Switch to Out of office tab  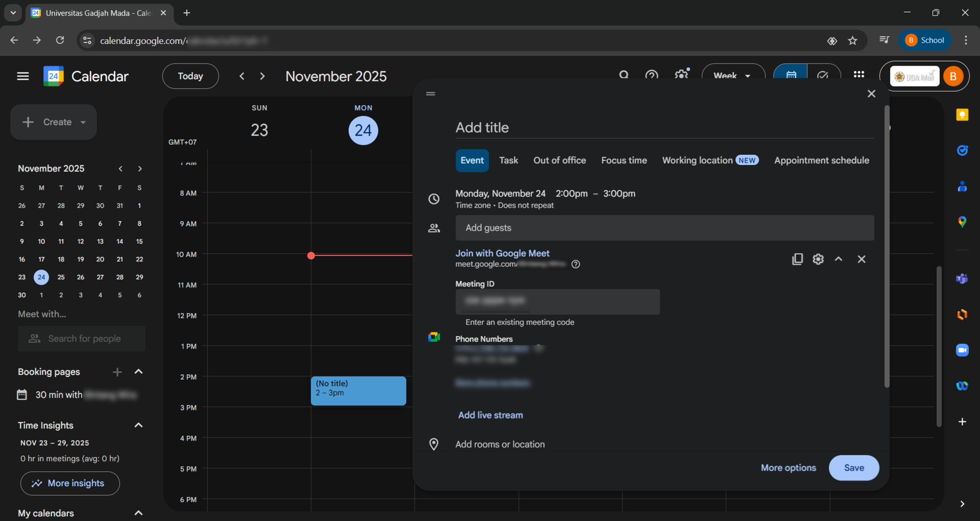click(x=559, y=160)
